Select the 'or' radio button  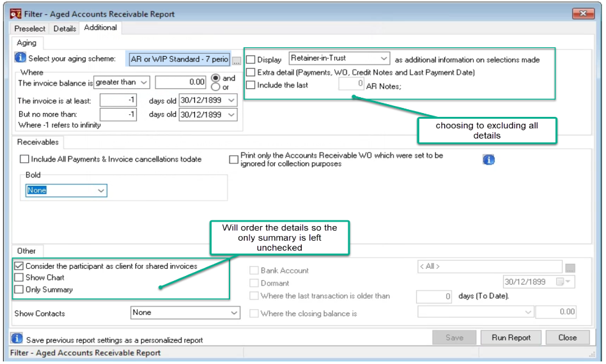(215, 87)
